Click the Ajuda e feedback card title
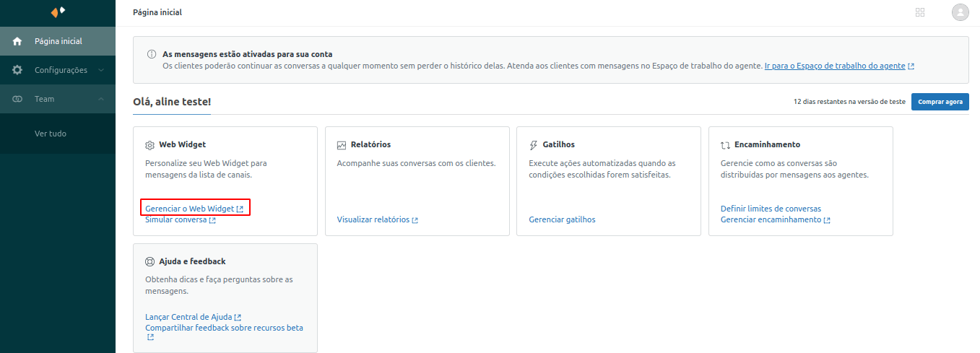Viewport: 980px width, 353px height. click(192, 261)
